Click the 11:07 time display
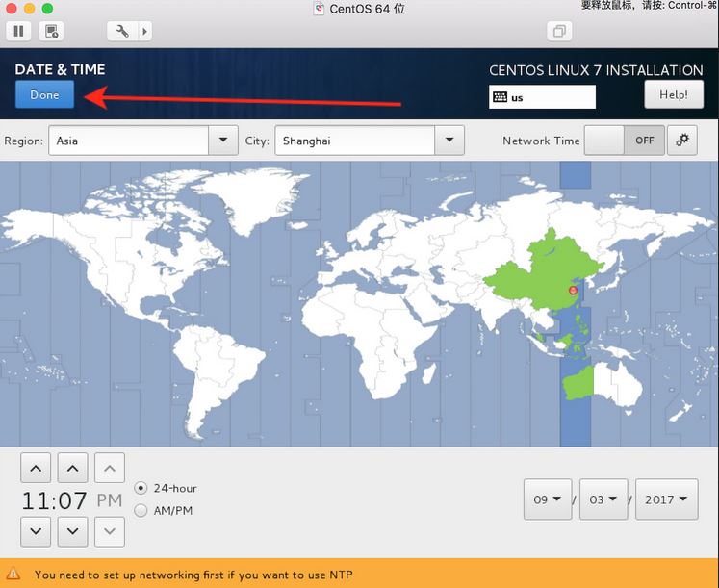Screen dimensions: 719x588 (54, 500)
